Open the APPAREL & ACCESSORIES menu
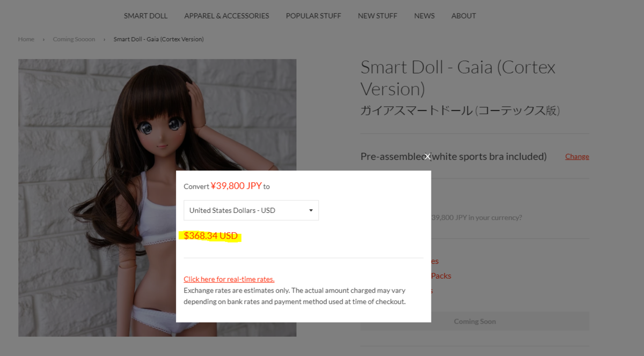Image resolution: width=644 pixels, height=356 pixels. click(x=226, y=16)
